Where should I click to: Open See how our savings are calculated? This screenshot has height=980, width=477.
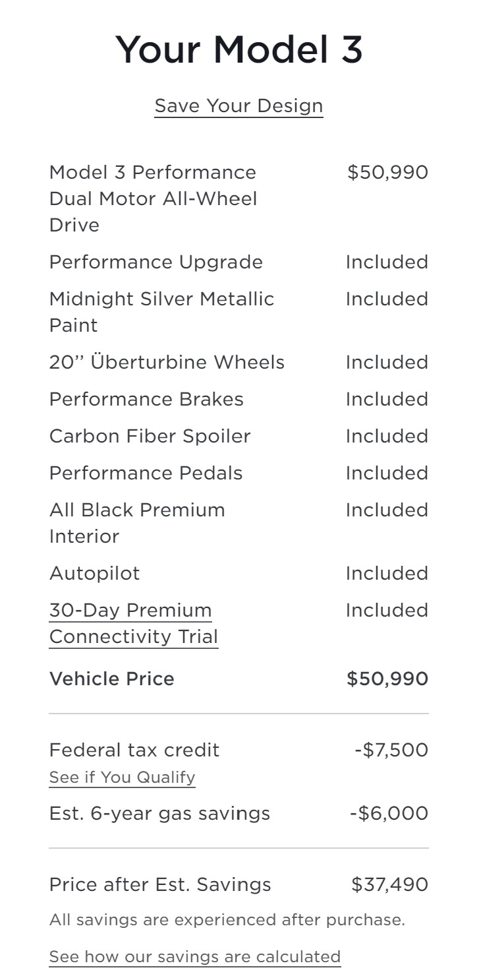(x=194, y=956)
